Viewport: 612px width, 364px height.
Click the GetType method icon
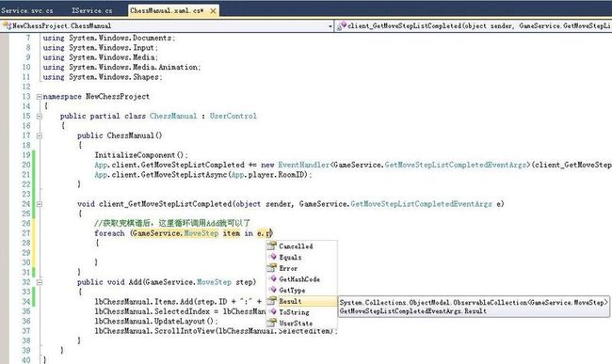[272, 290]
